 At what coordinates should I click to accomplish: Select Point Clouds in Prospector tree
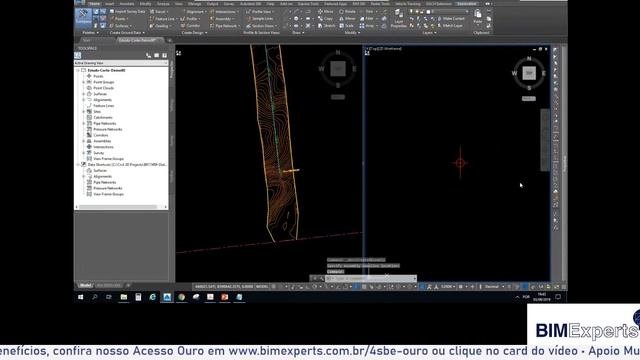(103, 88)
